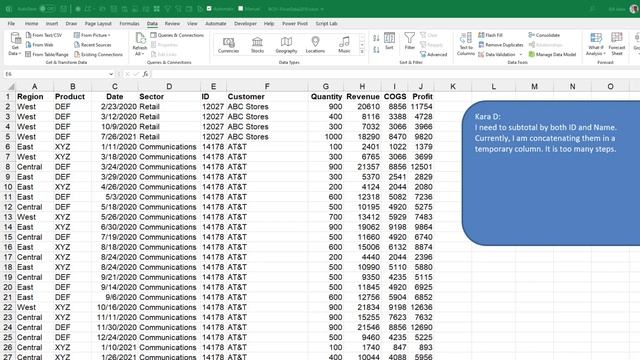Select the Profit value 11754
640x360 pixels.
coord(421,107)
